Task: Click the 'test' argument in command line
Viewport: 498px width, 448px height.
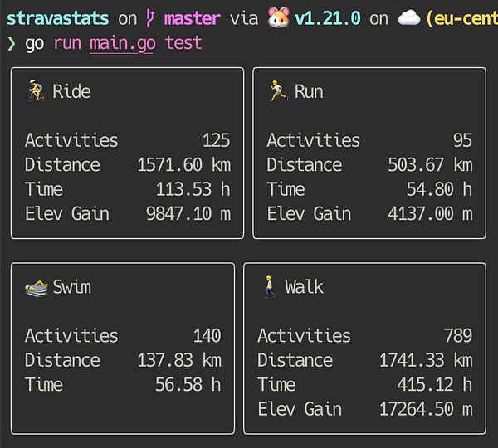Action: (183, 42)
